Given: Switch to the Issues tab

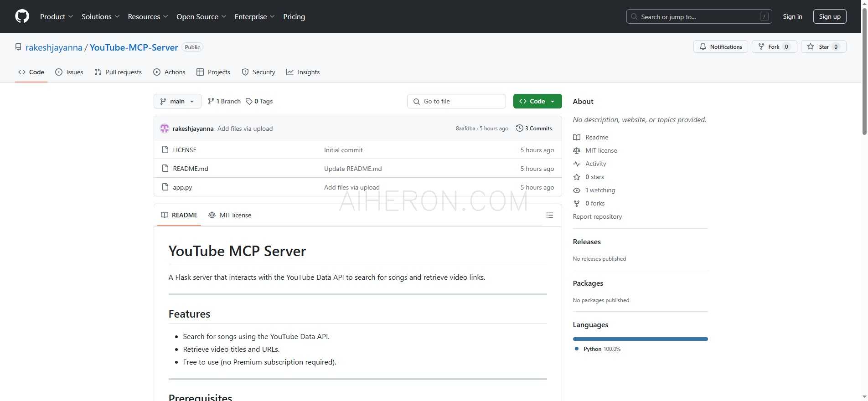Looking at the screenshot, I should click(69, 72).
